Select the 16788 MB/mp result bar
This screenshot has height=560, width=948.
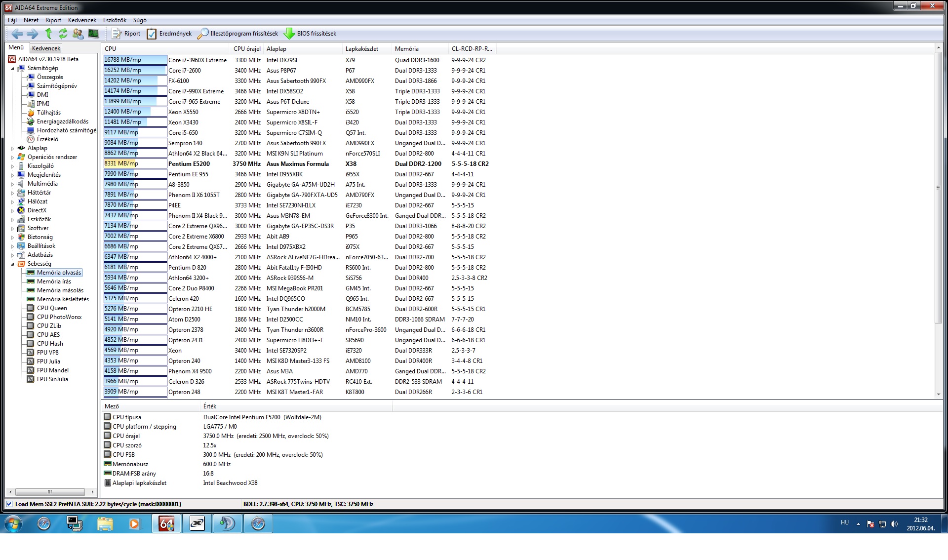[135, 60]
